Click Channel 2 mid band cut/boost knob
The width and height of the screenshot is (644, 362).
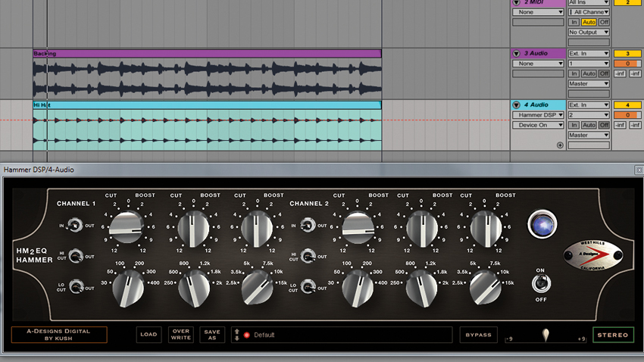tap(422, 228)
